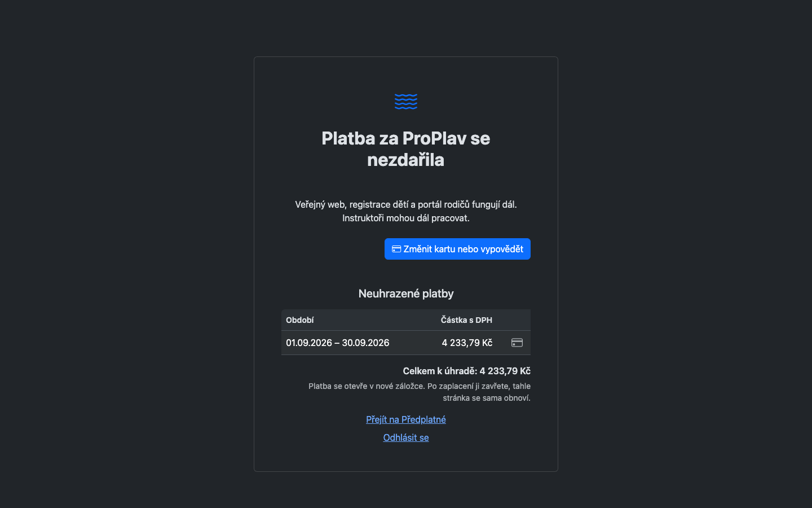
Task: Click the note text stránka se sama obnoví
Action: coord(487,398)
